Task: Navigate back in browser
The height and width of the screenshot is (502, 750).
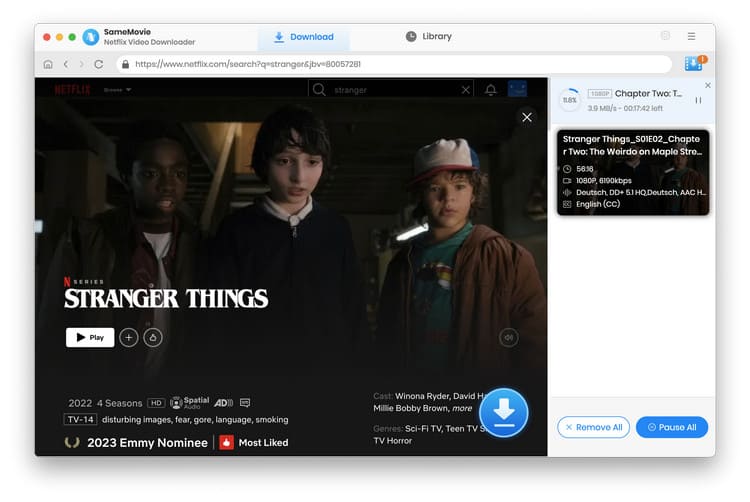Action: point(66,64)
